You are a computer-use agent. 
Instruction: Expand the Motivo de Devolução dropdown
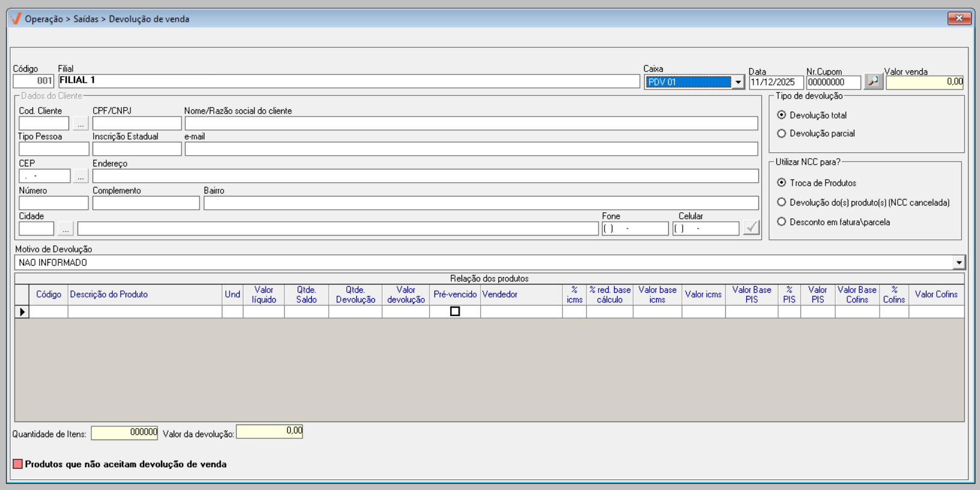pos(958,263)
